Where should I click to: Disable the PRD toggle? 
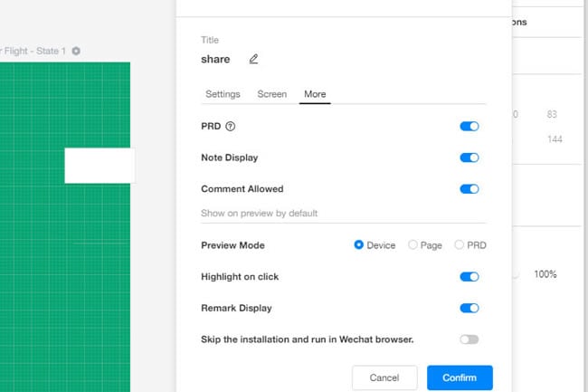pyautogui.click(x=469, y=127)
